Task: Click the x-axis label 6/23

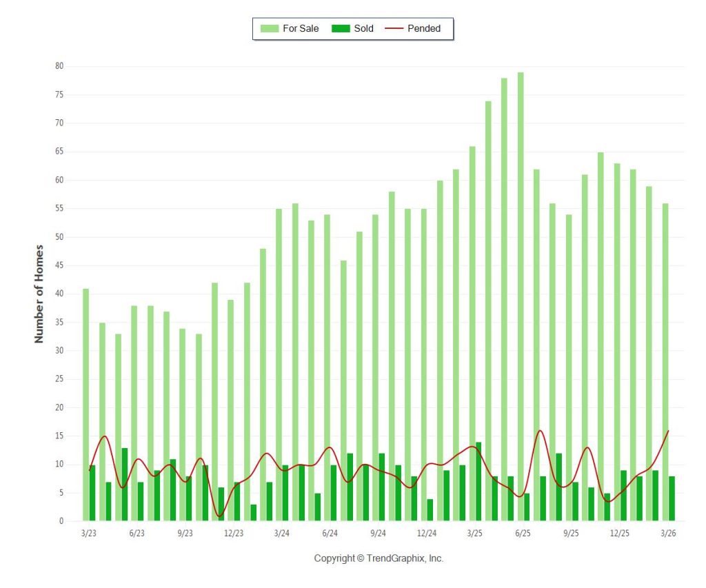Action: click(x=137, y=533)
